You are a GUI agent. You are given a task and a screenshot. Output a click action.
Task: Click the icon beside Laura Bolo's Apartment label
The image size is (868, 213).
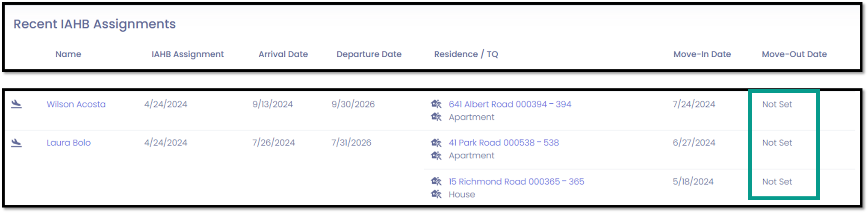(x=436, y=155)
